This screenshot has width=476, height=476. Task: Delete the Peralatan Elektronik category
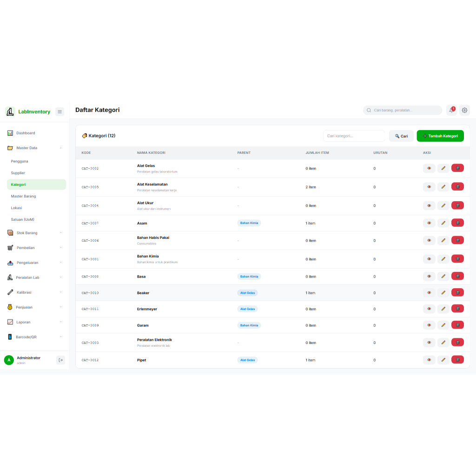[x=457, y=343]
